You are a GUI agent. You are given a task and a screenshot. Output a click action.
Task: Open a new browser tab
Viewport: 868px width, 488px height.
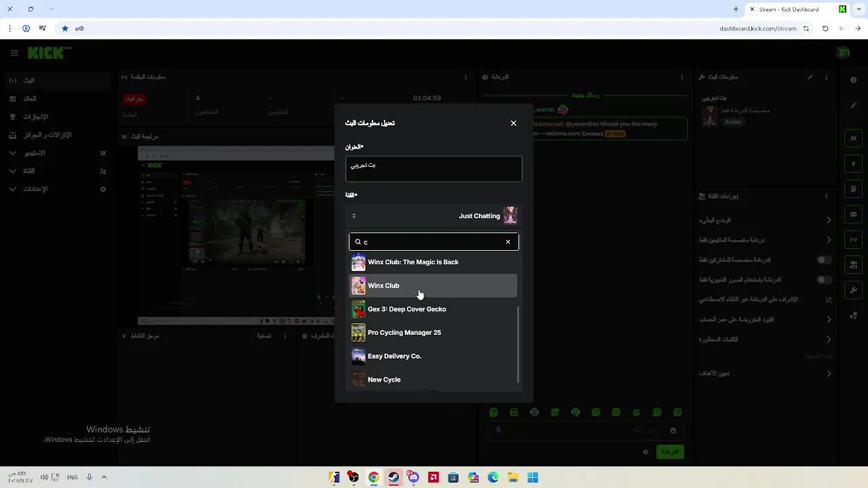tap(736, 9)
